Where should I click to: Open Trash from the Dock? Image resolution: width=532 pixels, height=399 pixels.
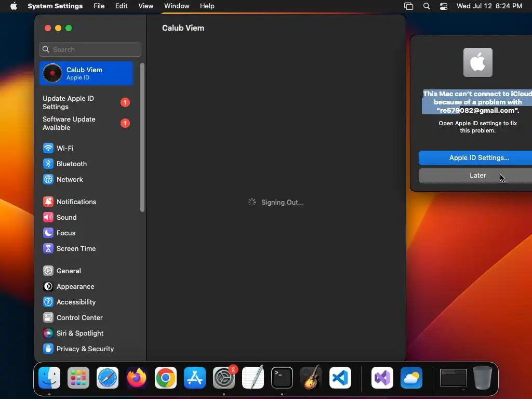483,378
